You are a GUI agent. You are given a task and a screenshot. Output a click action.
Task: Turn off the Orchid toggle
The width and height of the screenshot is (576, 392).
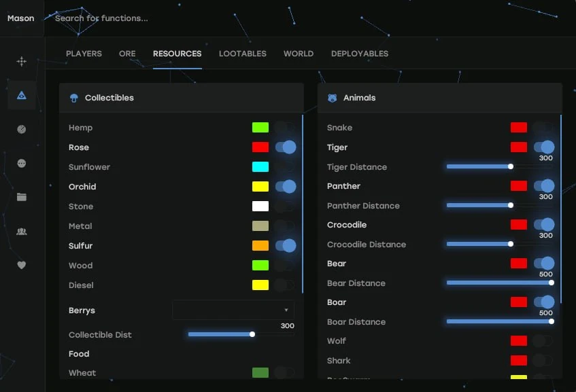286,186
